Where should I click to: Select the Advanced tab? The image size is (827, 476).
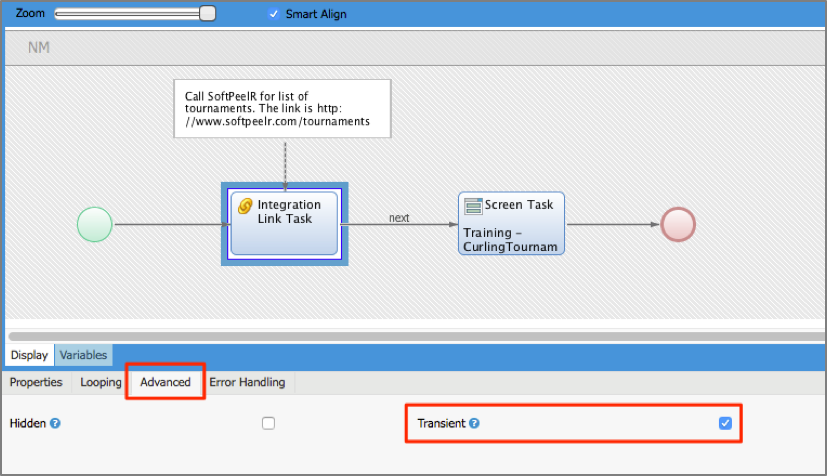click(x=165, y=382)
